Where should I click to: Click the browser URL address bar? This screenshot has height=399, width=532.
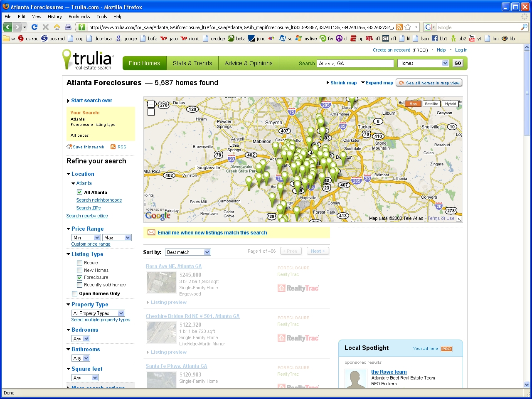[x=241, y=27]
